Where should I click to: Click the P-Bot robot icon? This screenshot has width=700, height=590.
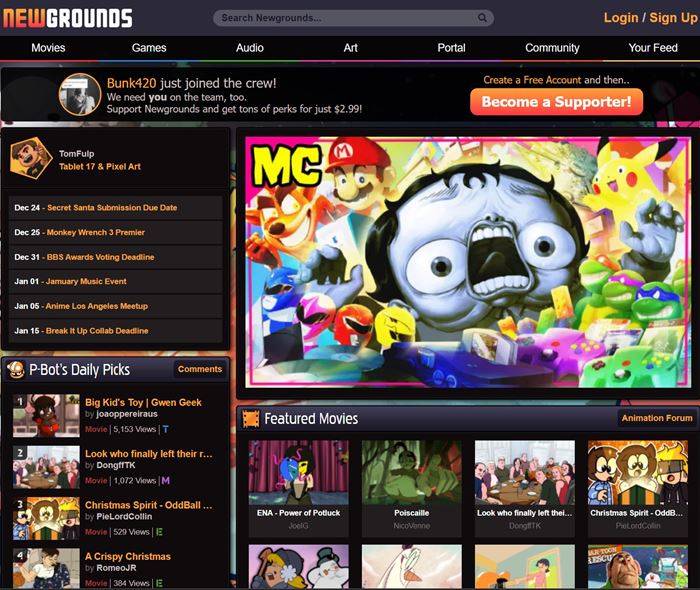tap(16, 370)
